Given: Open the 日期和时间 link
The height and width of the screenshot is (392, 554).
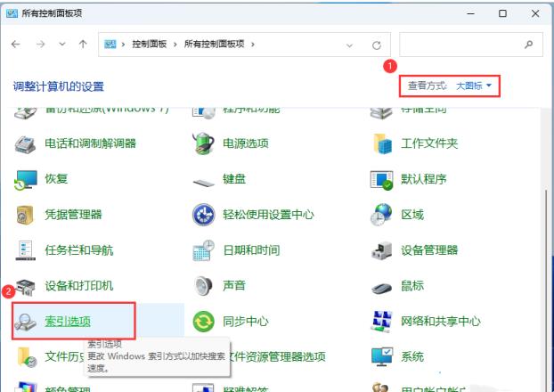Looking at the screenshot, I should coord(251,250).
